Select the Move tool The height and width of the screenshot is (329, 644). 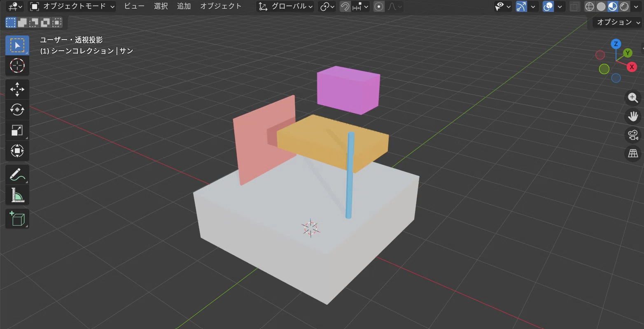pyautogui.click(x=17, y=89)
